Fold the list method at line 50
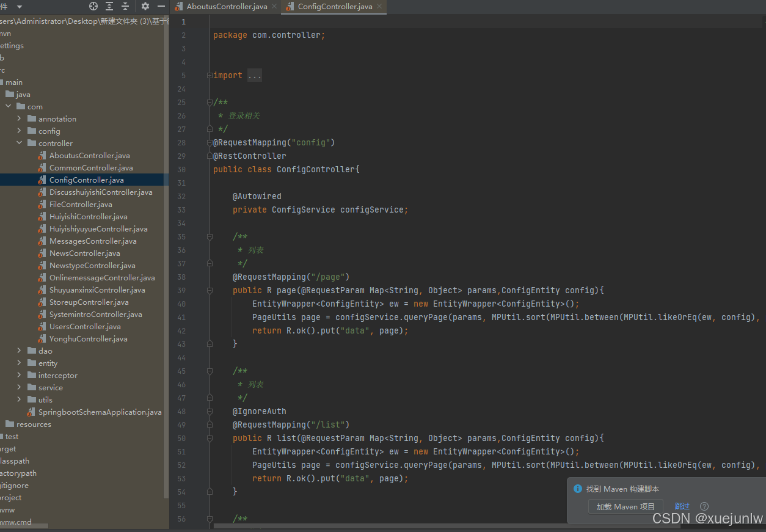The image size is (766, 532). (210, 439)
